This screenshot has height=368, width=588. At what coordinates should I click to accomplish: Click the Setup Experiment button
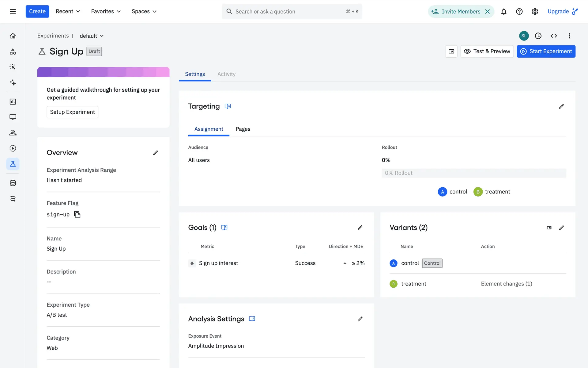pyautogui.click(x=72, y=112)
